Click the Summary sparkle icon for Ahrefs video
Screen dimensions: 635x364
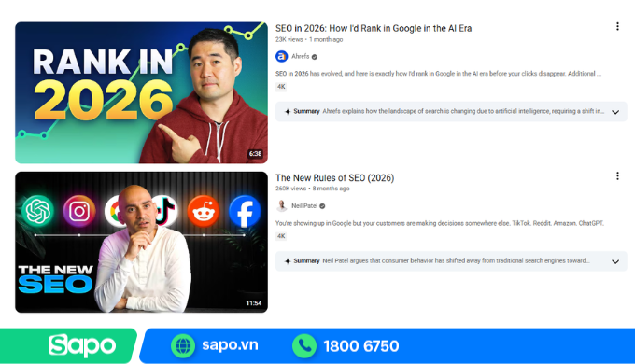click(287, 111)
